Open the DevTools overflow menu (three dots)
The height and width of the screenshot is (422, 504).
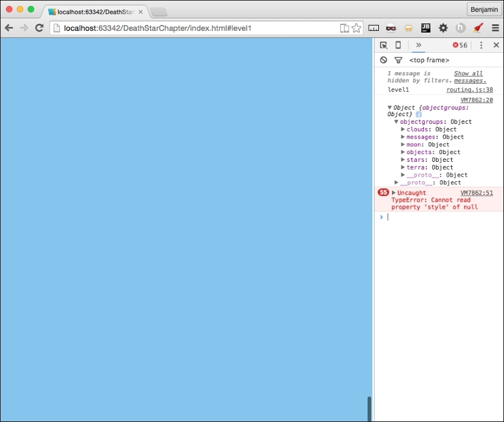pos(481,44)
